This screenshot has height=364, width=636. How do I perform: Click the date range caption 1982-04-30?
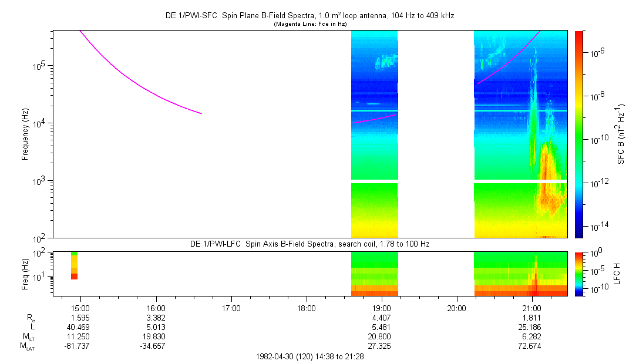[309, 356]
